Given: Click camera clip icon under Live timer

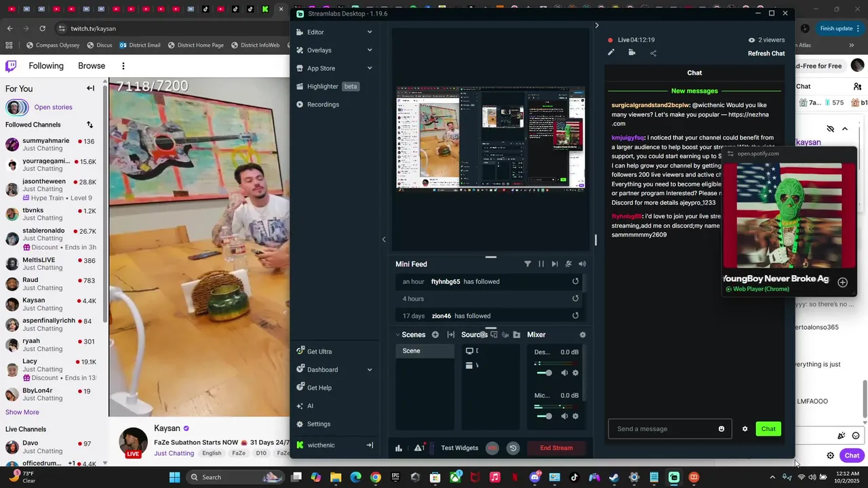Looking at the screenshot, I should pos(632,53).
